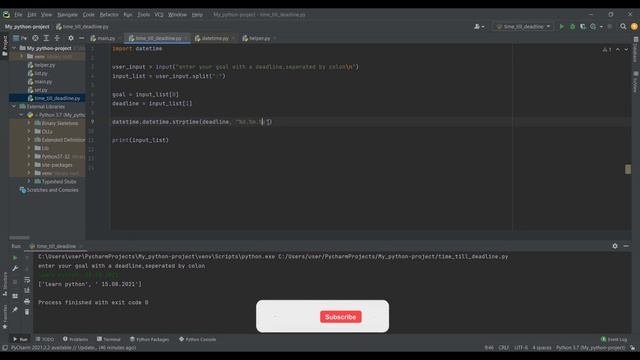Image resolution: width=640 pixels, height=360 pixels.
Task: Open Event Log in status bar
Action: click(613, 339)
